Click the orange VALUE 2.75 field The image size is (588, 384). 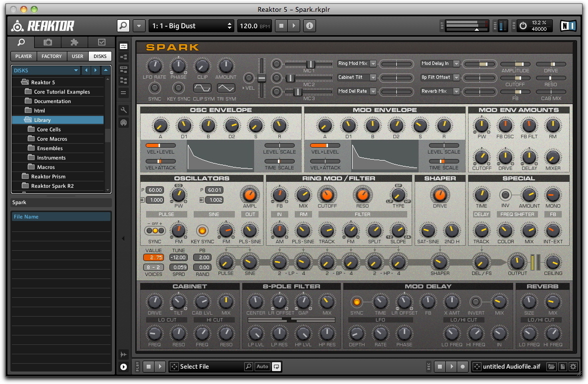tap(154, 258)
